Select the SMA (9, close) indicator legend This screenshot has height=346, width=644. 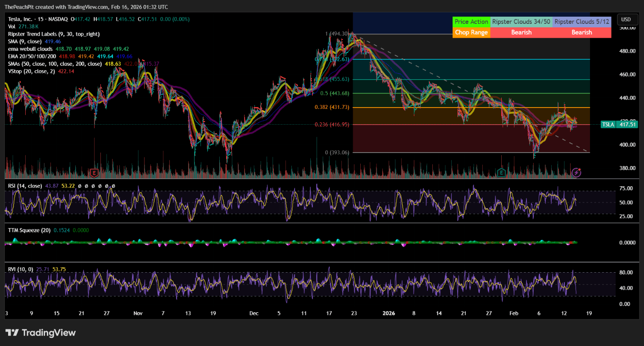pos(34,41)
